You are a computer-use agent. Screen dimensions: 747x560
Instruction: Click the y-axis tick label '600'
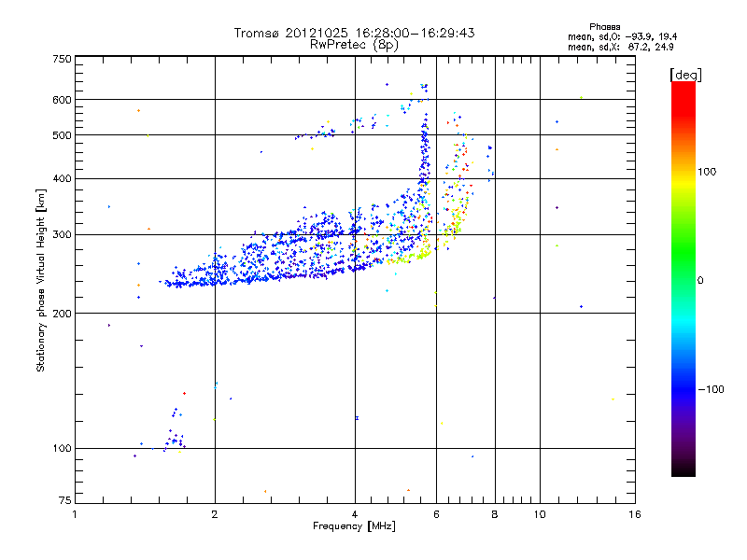pyautogui.click(x=62, y=100)
